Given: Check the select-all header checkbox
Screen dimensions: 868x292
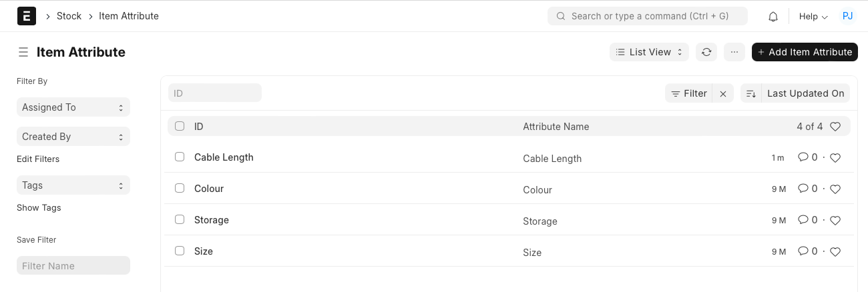Looking at the screenshot, I should 180,126.
